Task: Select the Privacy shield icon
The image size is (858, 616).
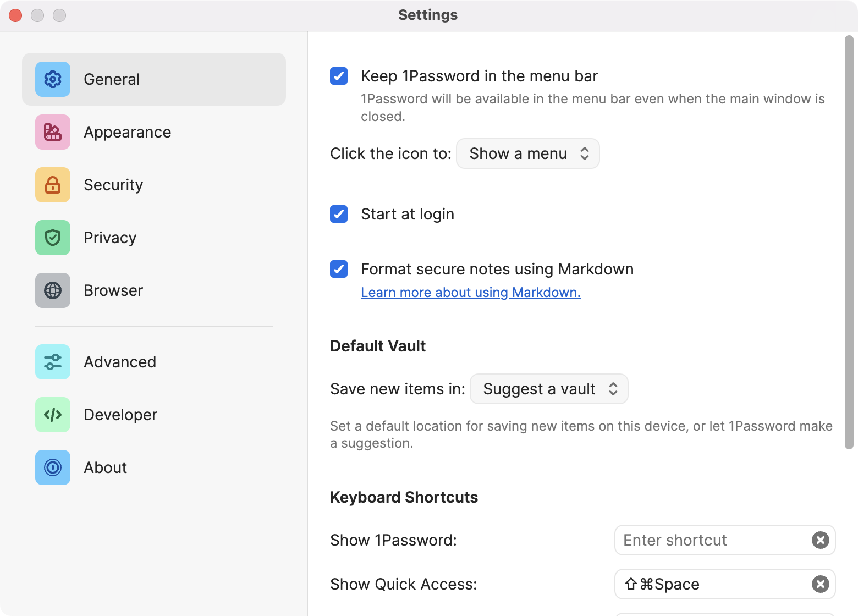Action: click(52, 238)
